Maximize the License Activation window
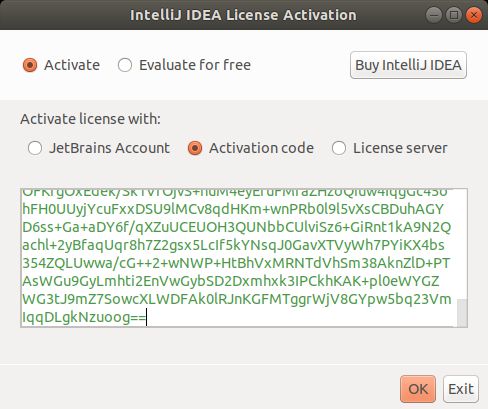 [x=454, y=15]
